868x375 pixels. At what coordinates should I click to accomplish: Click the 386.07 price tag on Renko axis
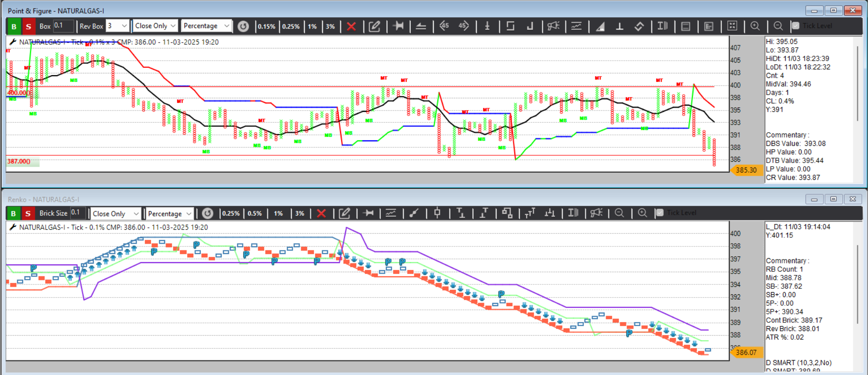(746, 352)
